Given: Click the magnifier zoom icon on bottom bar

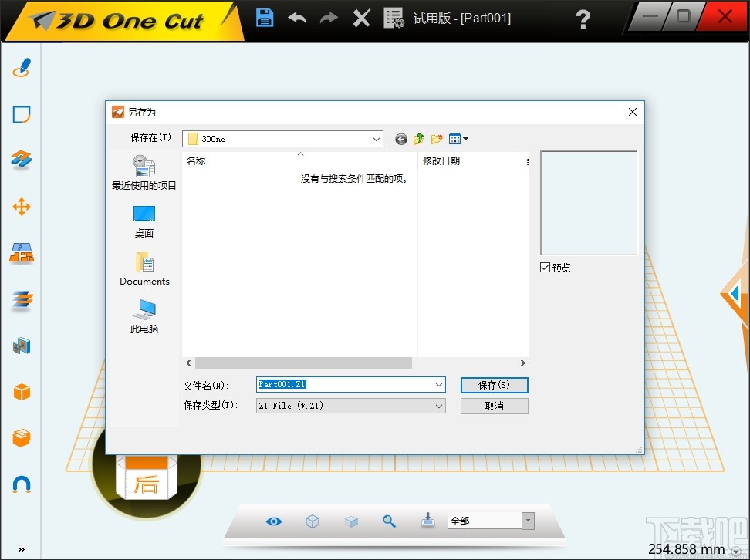Looking at the screenshot, I should [390, 521].
